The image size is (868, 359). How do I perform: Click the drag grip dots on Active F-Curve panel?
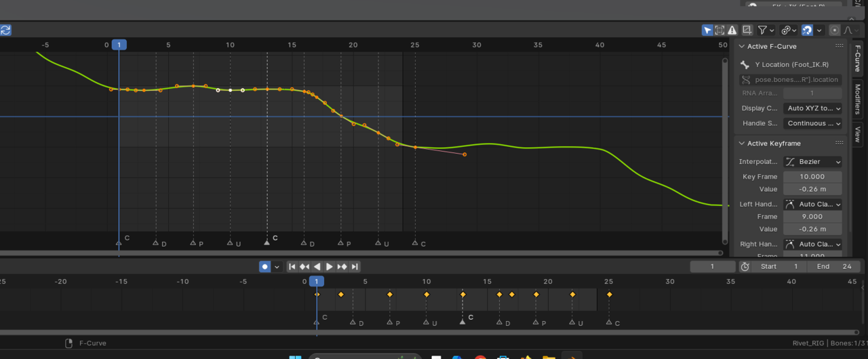pyautogui.click(x=840, y=47)
